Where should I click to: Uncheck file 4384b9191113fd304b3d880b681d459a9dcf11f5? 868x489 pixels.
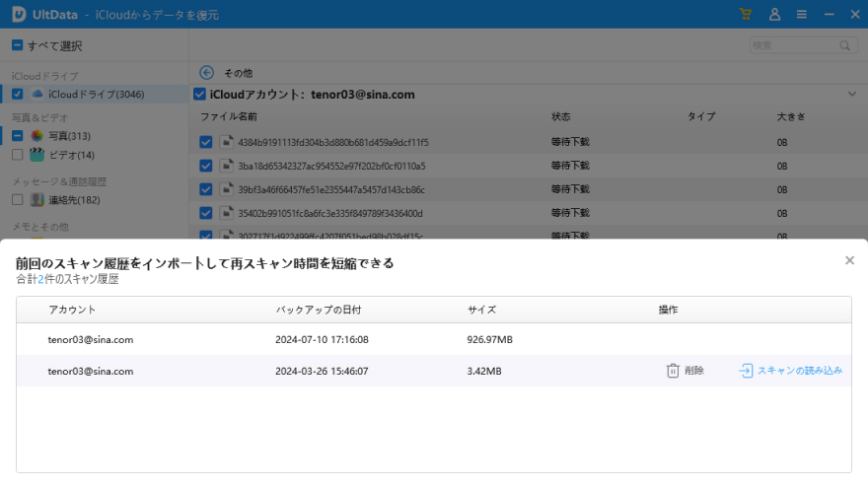pyautogui.click(x=206, y=142)
